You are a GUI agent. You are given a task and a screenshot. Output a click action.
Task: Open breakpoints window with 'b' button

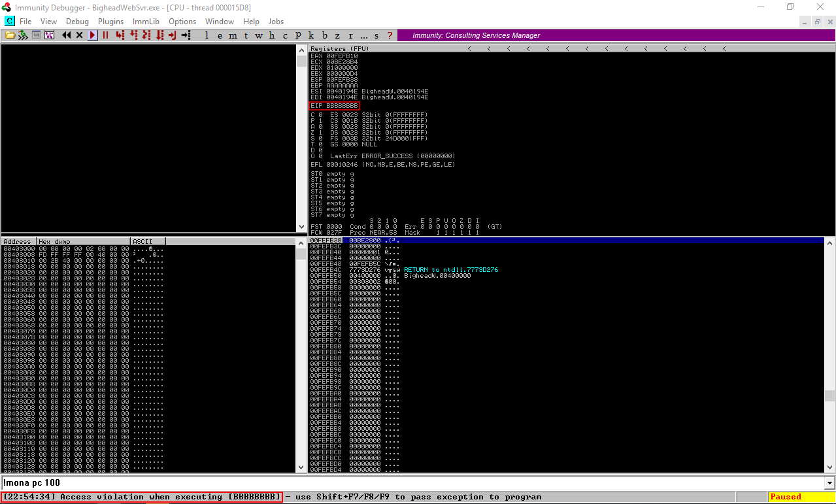[x=325, y=35]
